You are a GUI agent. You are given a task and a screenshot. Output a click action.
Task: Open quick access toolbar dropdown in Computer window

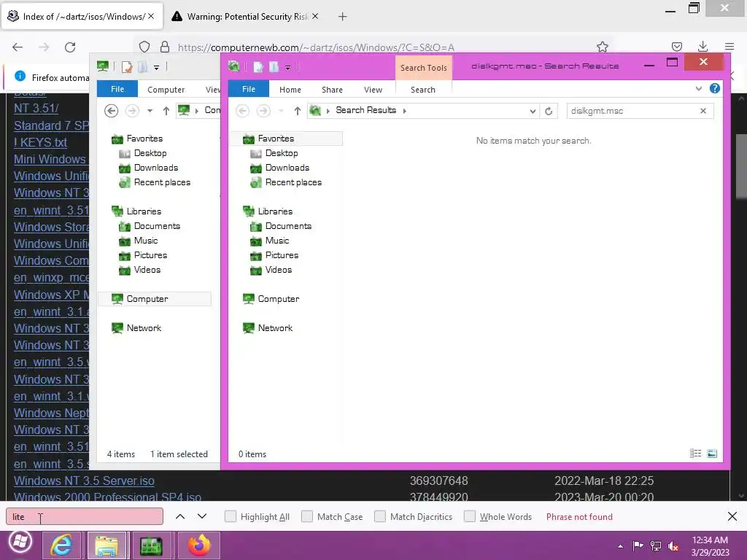[156, 68]
